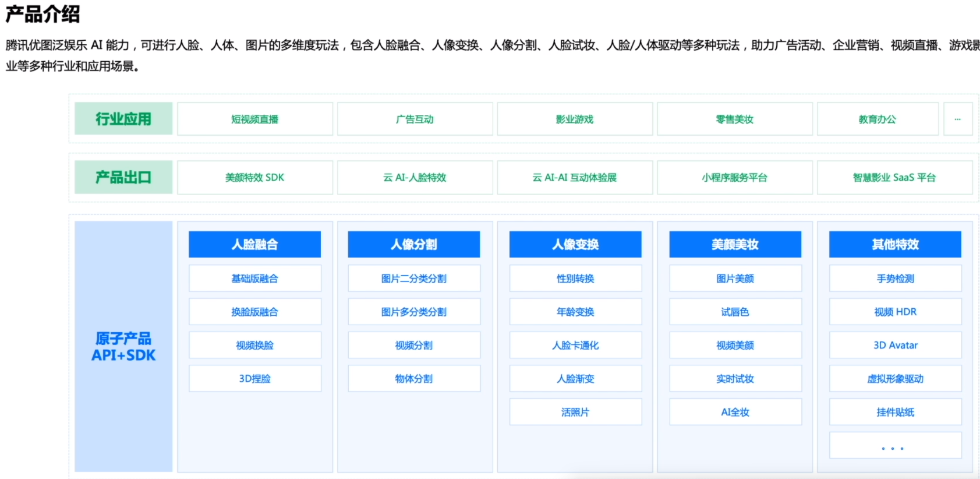Choose 人脸卡通化 feature
This screenshot has height=479, width=980.
click(x=575, y=345)
